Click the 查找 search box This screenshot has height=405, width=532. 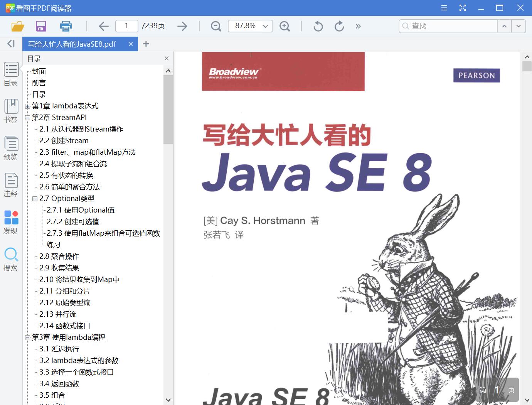click(x=448, y=26)
